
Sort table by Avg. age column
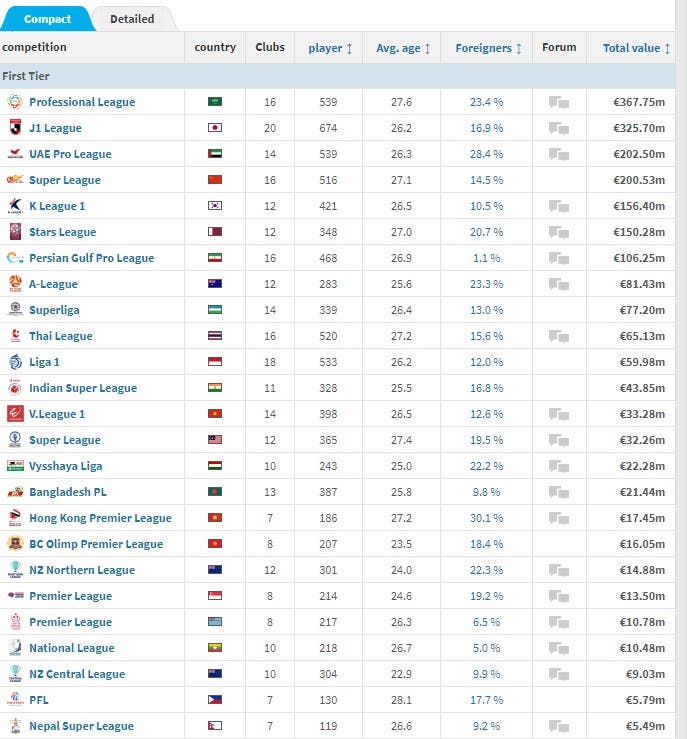pos(403,48)
